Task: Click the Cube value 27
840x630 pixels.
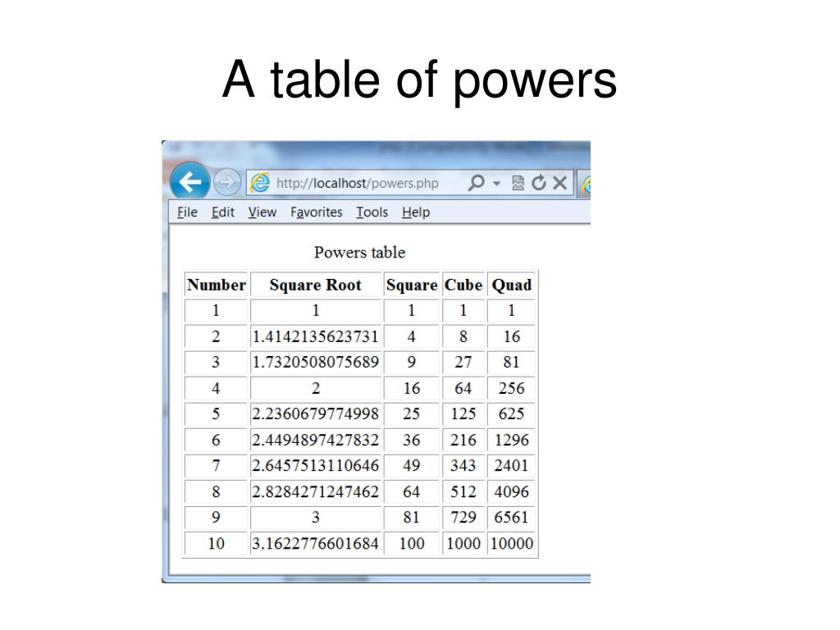Action: coord(463,362)
